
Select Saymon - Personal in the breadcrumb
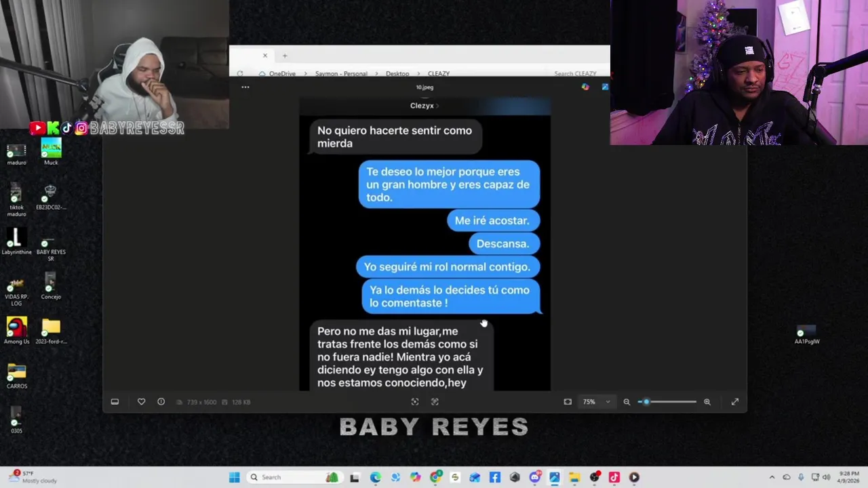click(x=341, y=73)
